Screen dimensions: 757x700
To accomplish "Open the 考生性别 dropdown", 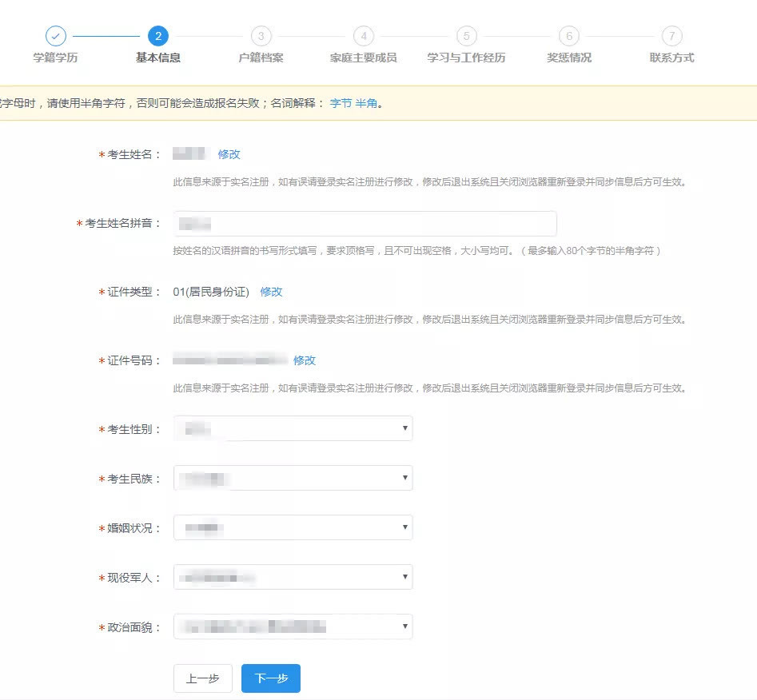I will click(x=293, y=429).
